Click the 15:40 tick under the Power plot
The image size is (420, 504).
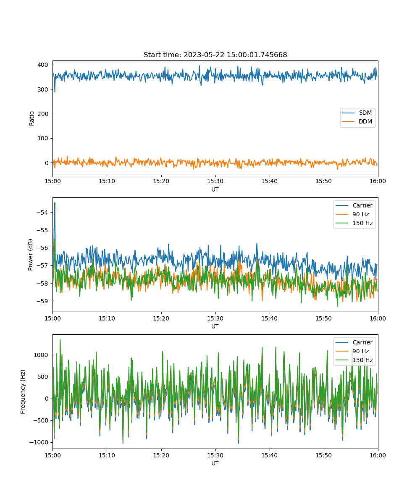coord(269,318)
